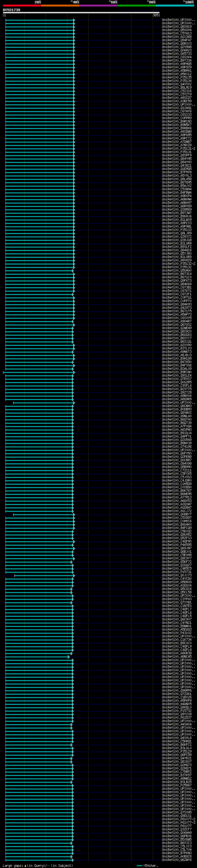This screenshot has width=197, height=868.
Task: Click the white query sequence ruler bar
Action: (x=81, y=13)
